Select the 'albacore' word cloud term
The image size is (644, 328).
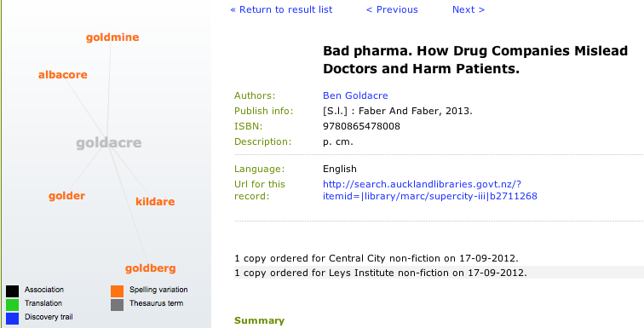[x=63, y=75]
